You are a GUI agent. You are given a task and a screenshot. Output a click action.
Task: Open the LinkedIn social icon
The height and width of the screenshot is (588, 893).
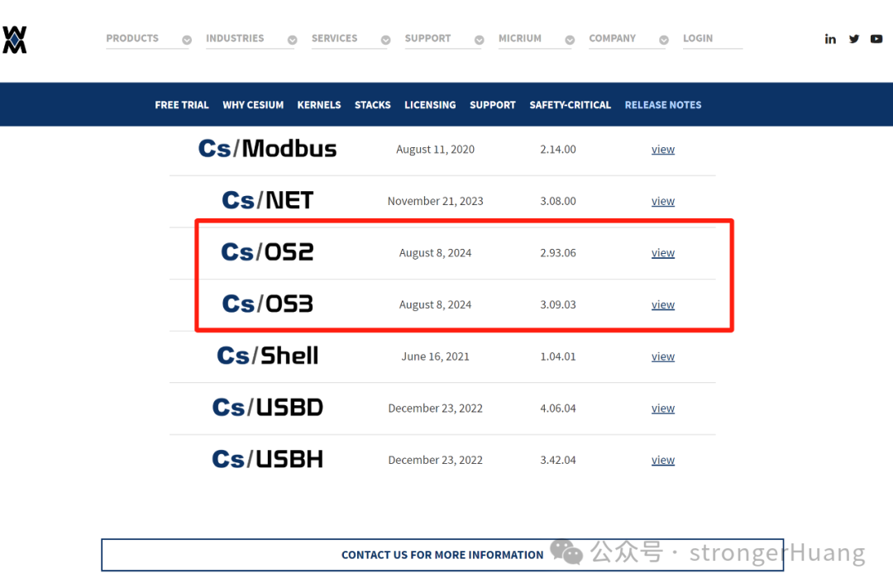point(830,39)
